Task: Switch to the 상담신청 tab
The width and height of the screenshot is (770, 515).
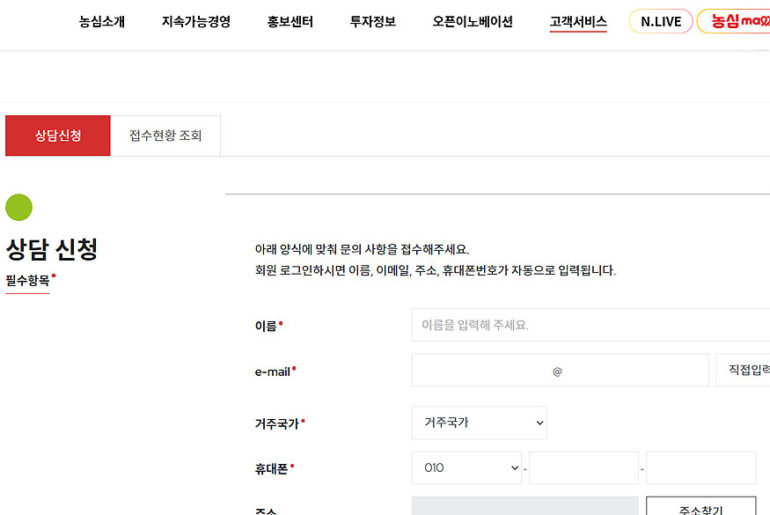Action: coord(58,136)
